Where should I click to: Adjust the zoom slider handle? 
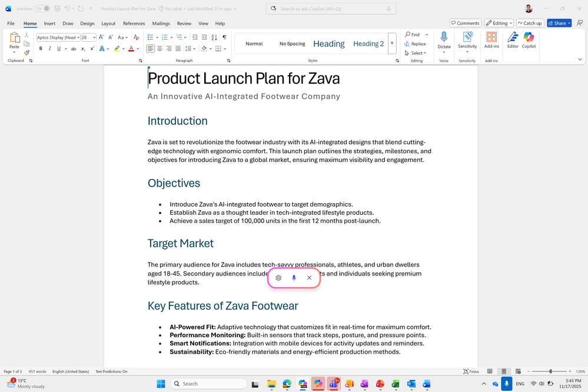550,371
